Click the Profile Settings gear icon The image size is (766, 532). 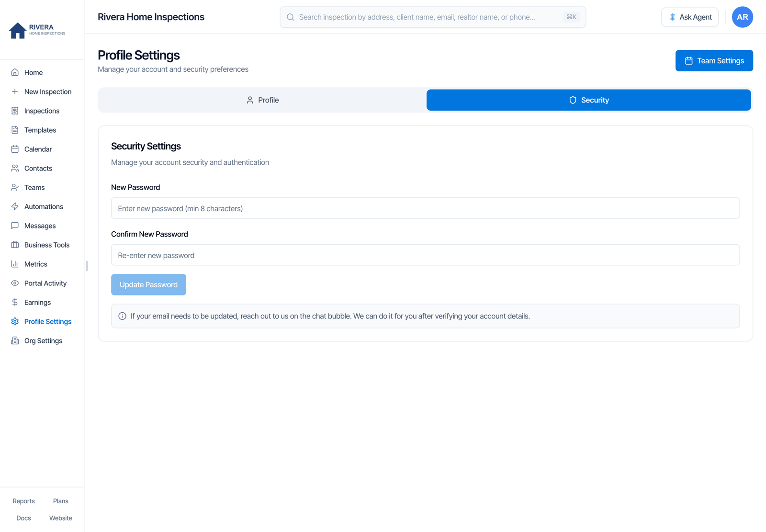(x=15, y=321)
